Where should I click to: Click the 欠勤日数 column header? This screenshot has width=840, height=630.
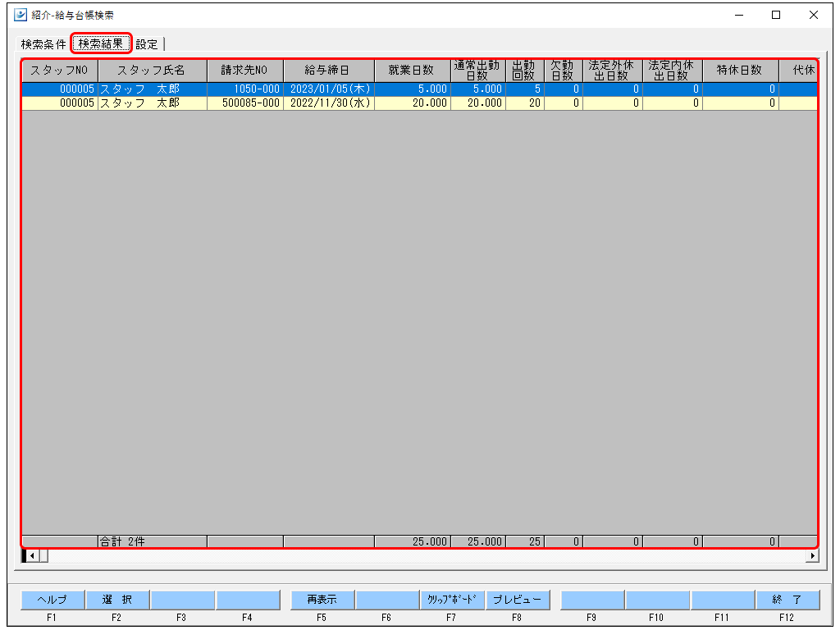coord(563,71)
